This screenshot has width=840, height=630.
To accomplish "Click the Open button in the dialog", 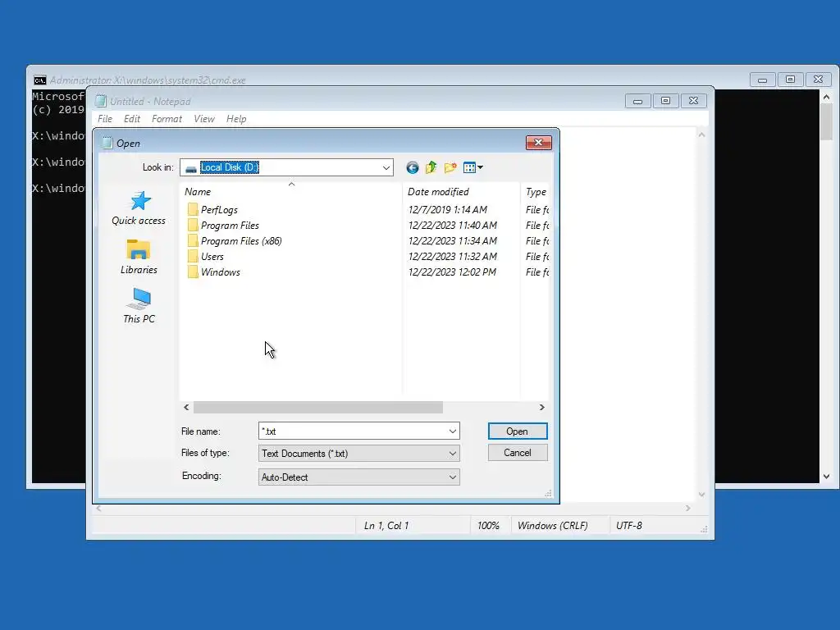I will pyautogui.click(x=518, y=431).
